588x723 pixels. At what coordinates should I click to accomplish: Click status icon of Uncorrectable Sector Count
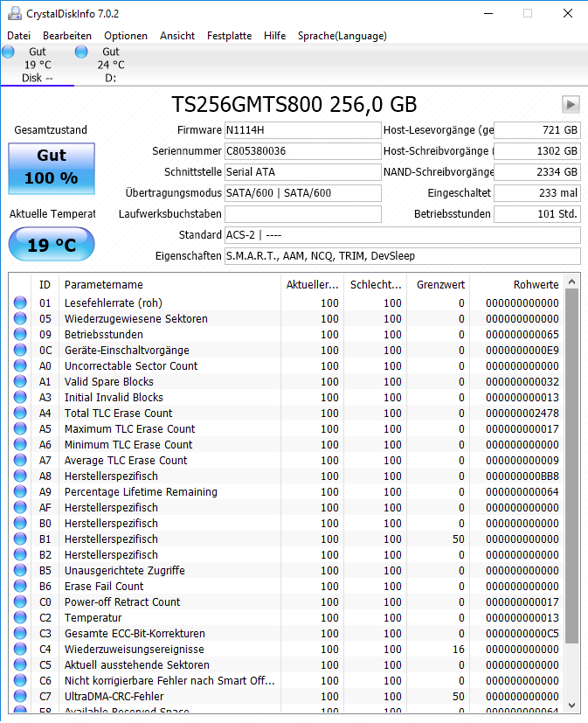[x=20, y=365]
